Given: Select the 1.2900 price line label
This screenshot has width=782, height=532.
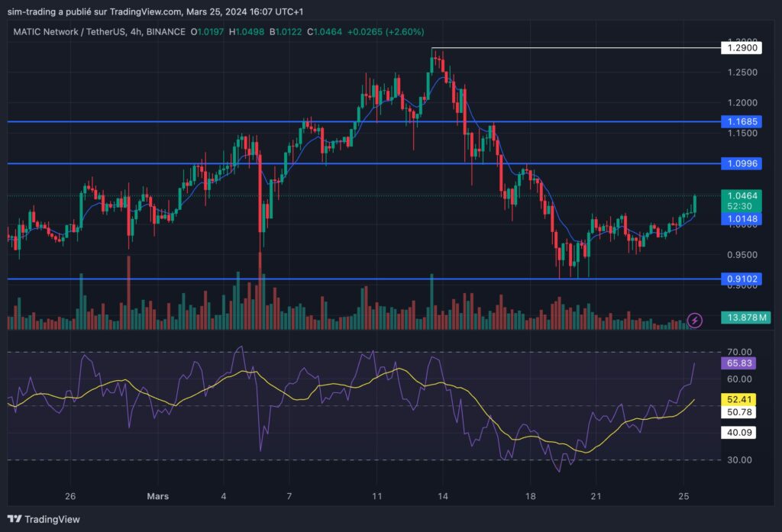Looking at the screenshot, I should (x=741, y=48).
